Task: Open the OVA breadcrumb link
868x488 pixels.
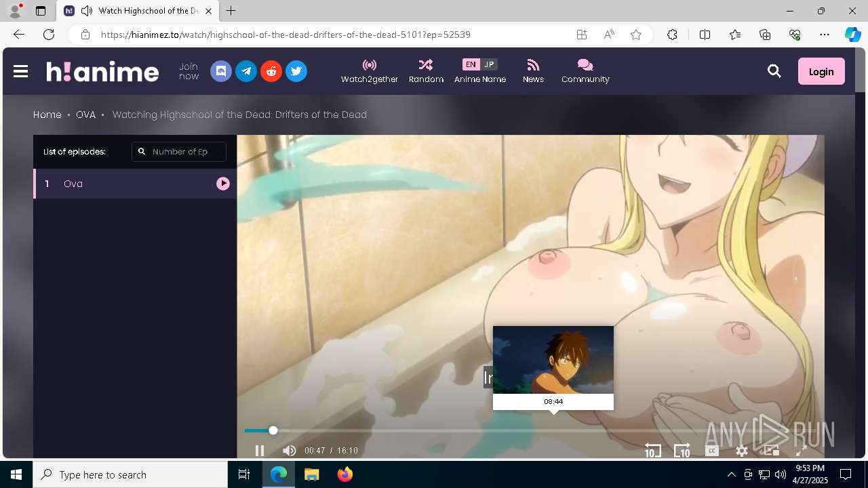Action: (85, 115)
